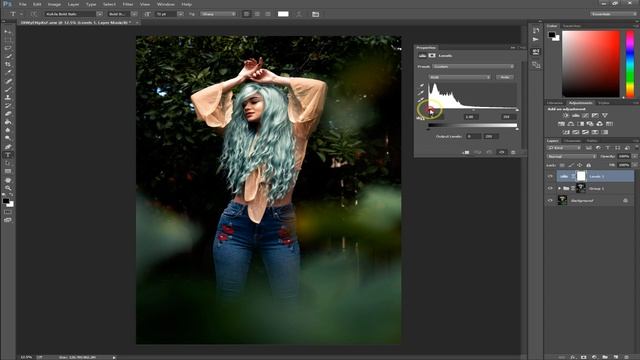Screen dimensions: 640x360
Task: Open the Window menu
Action: [x=166, y=4]
